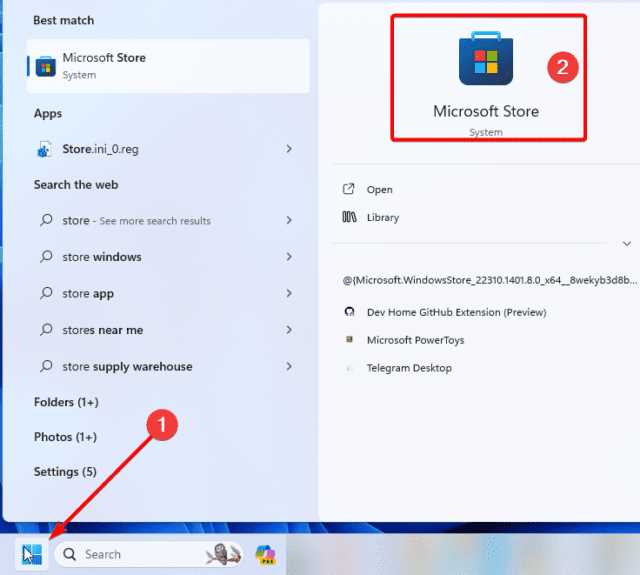Click the owl illustration in the search box
This screenshot has height=575, width=640.
tap(223, 554)
